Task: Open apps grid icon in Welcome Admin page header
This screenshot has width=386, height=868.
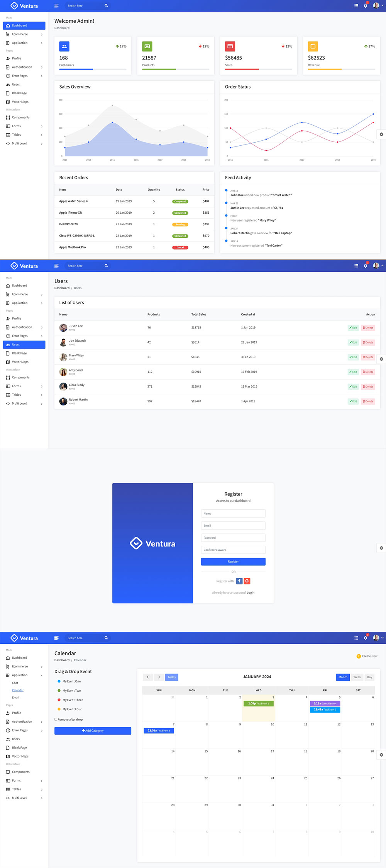Action: pyautogui.click(x=356, y=6)
